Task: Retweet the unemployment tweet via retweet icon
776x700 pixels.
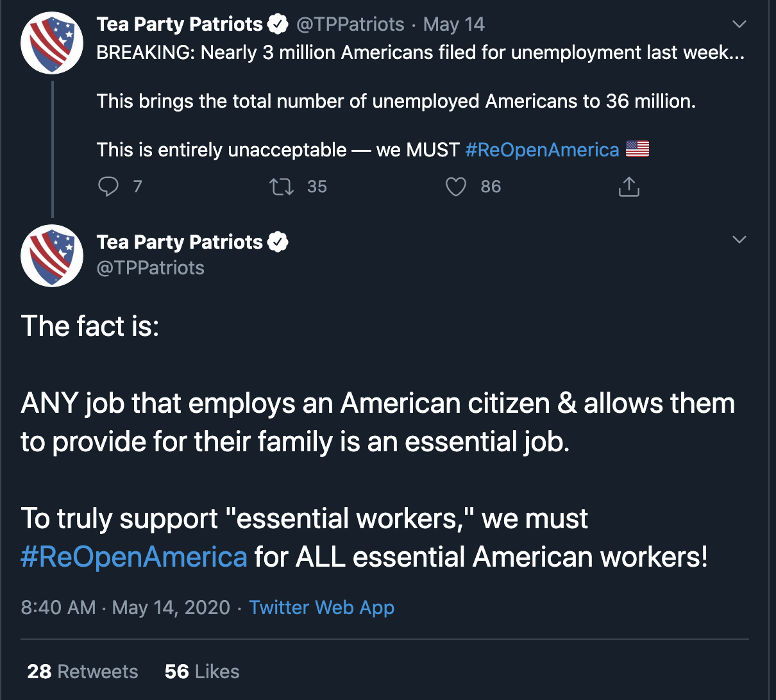Action: [281, 187]
